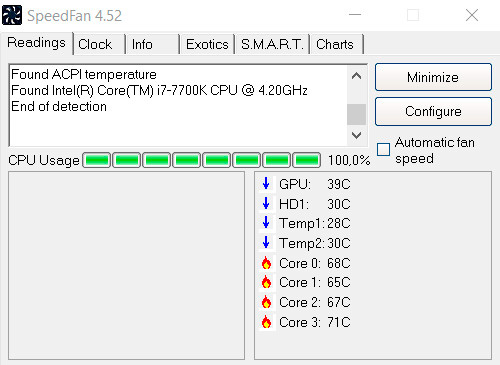Click the flame icon next to Core 3
The height and width of the screenshot is (365, 500).
click(266, 322)
